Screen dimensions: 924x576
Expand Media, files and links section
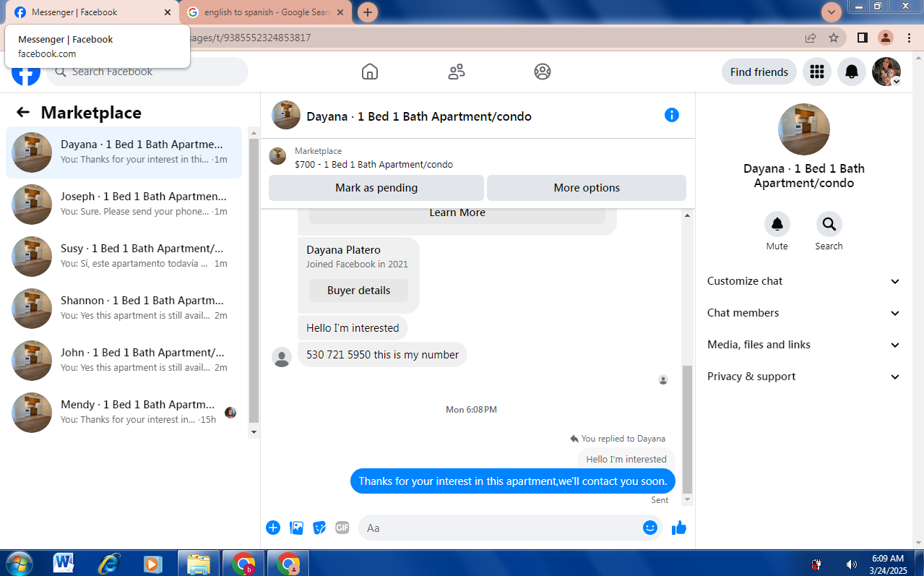click(x=804, y=345)
